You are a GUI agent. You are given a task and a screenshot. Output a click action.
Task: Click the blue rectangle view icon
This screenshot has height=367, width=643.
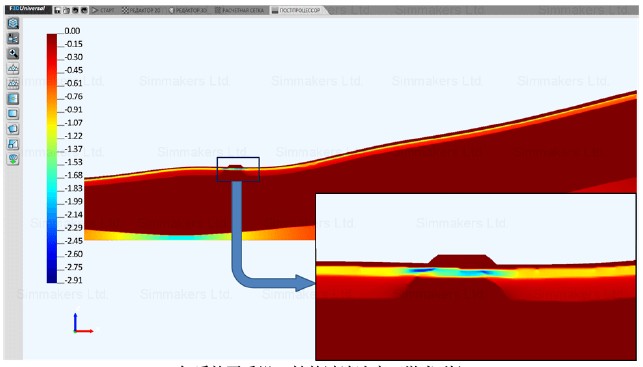(x=13, y=114)
